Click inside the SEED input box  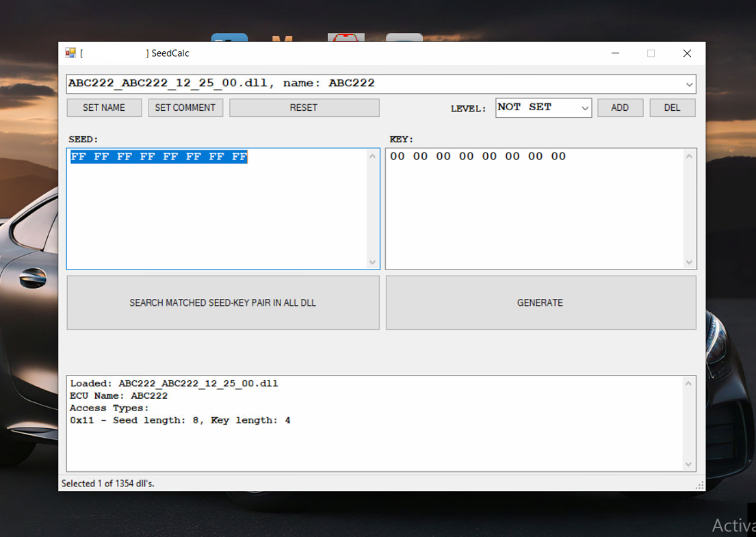pos(219,212)
